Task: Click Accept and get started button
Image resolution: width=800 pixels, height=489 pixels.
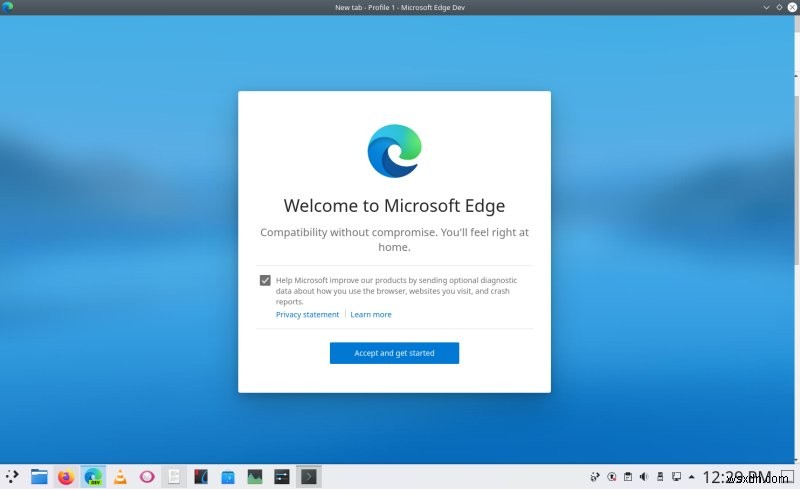Action: pos(394,353)
